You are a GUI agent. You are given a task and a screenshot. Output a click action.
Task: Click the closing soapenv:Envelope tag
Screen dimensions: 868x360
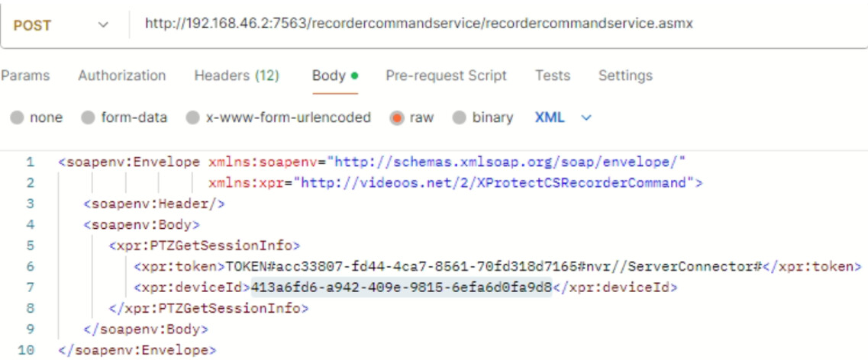point(137,350)
